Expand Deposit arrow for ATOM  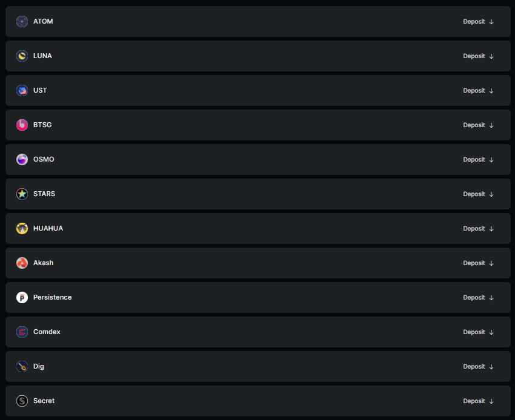(491, 22)
